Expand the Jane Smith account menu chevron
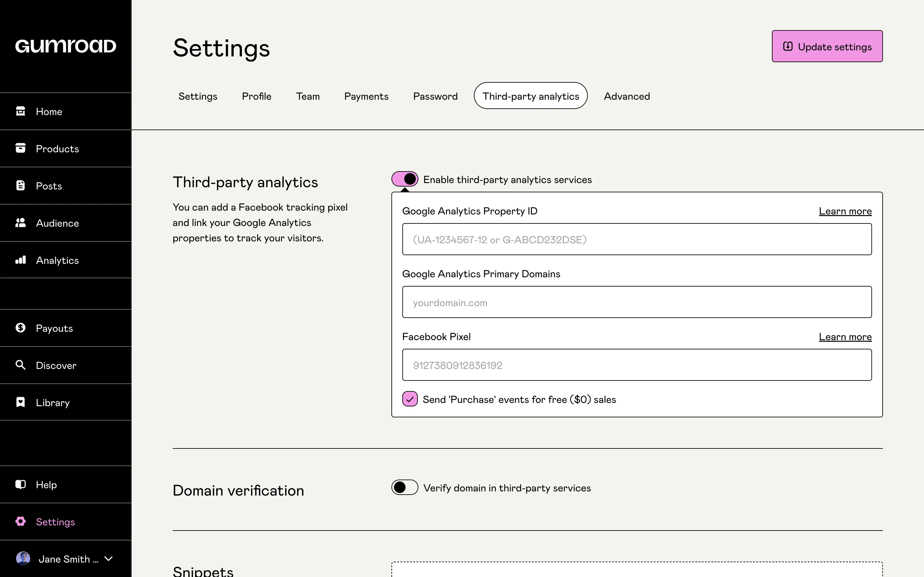Image resolution: width=924 pixels, height=577 pixels. 108,559
